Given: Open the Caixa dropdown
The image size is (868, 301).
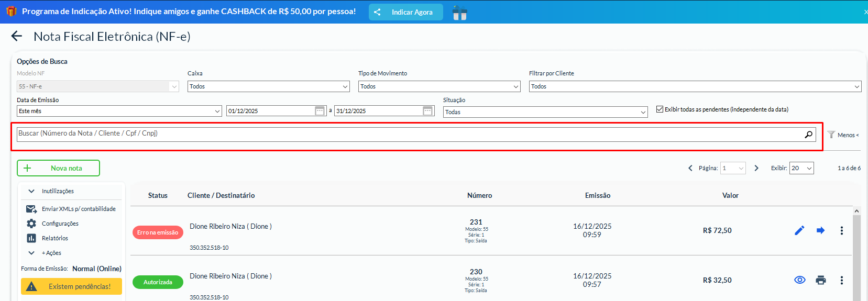Looking at the screenshot, I should (268, 86).
